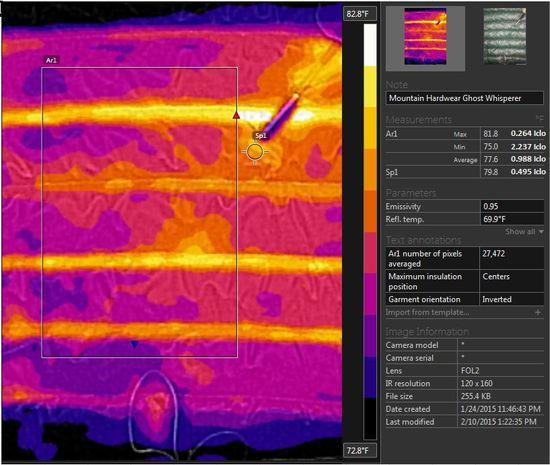This screenshot has width=550, height=465.
Task: Click the red maximum temperature marker
Action: click(x=236, y=115)
